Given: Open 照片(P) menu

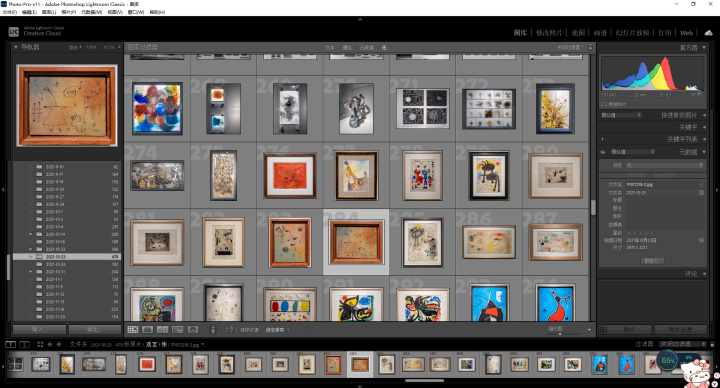Looking at the screenshot, I should (x=68, y=12).
